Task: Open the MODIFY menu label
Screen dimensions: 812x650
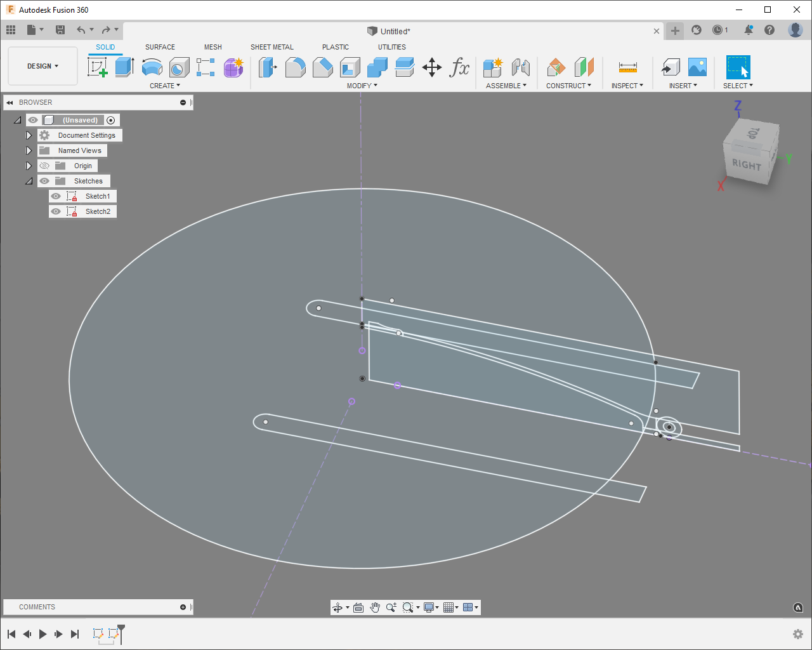Action: [x=362, y=86]
